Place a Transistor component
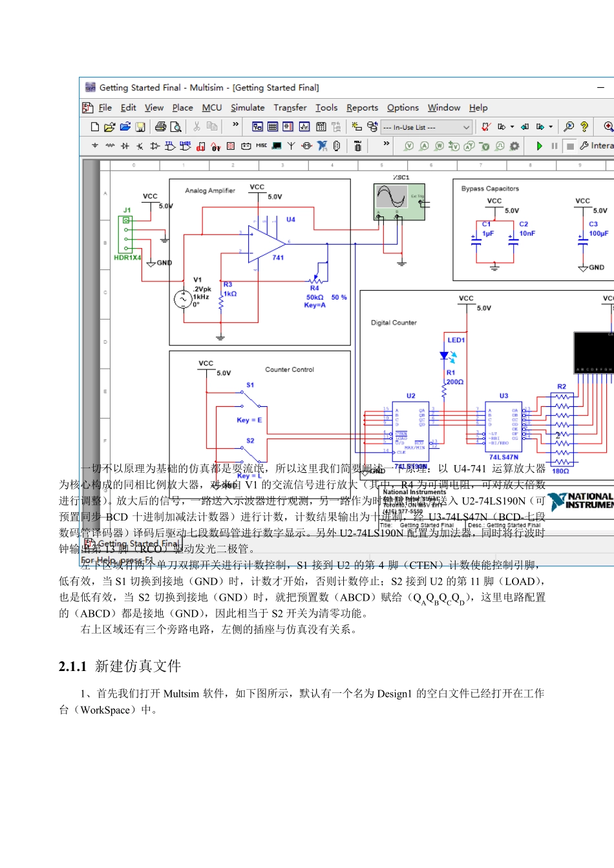614x868 pixels. pyautogui.click(x=140, y=146)
